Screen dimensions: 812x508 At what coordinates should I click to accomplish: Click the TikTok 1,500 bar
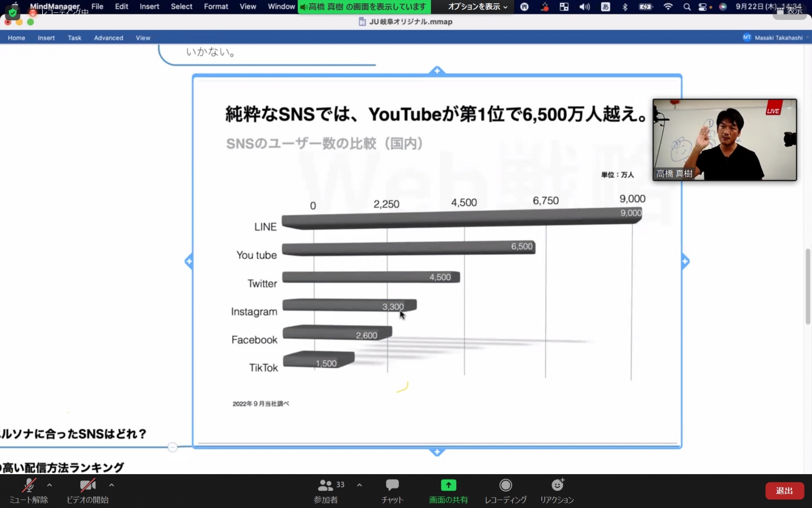pyautogui.click(x=319, y=359)
